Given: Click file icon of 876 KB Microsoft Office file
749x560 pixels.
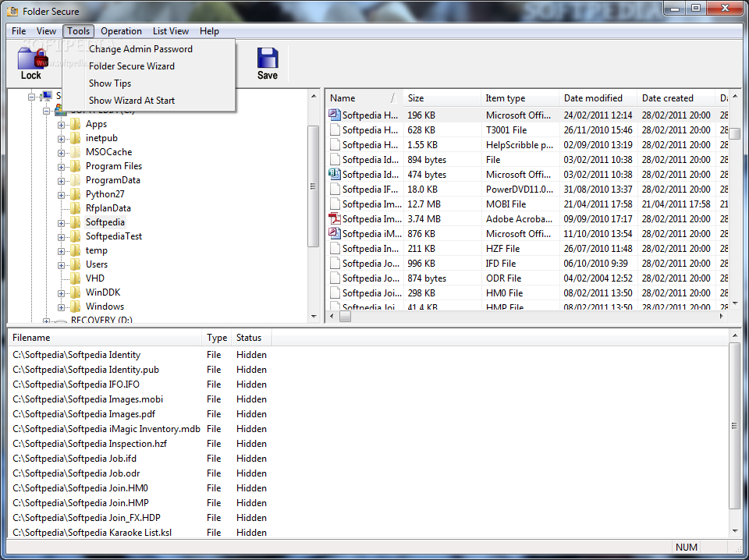Looking at the screenshot, I should coord(335,234).
